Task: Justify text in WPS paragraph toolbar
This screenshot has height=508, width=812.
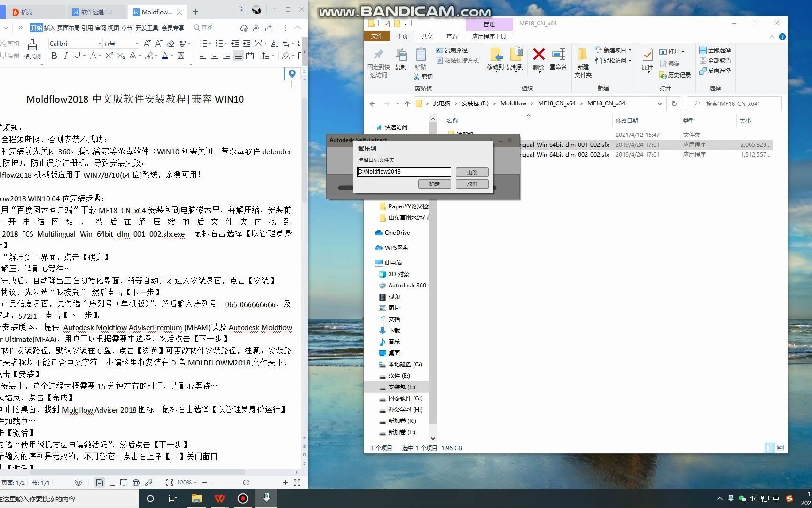Action: (x=238, y=56)
